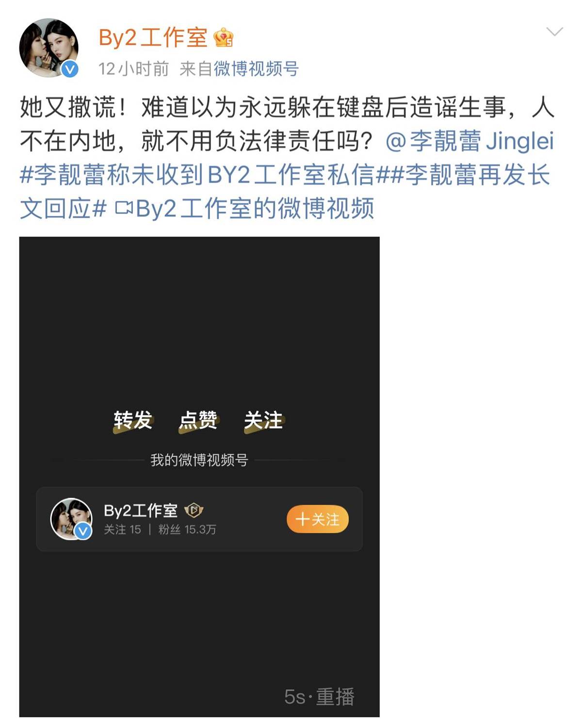Image resolution: width=582 pixels, height=728 pixels.
Task: Tap 关注 text in the video end screen
Action: coord(263,420)
